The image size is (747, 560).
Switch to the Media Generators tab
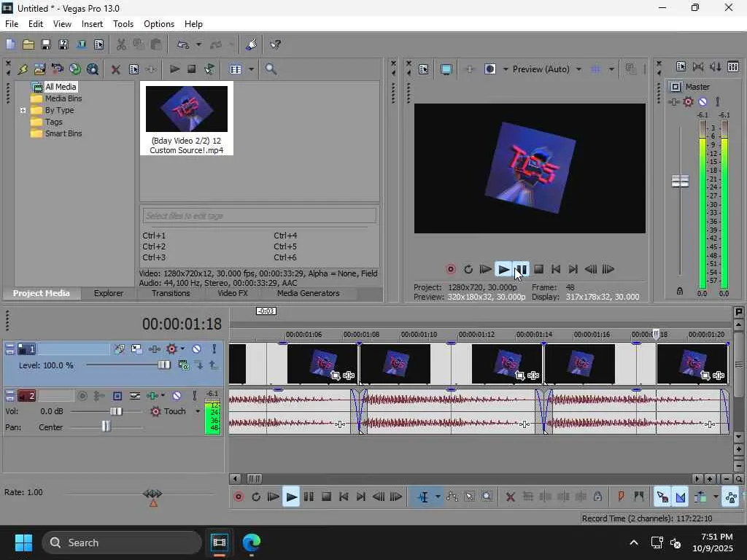point(309,294)
